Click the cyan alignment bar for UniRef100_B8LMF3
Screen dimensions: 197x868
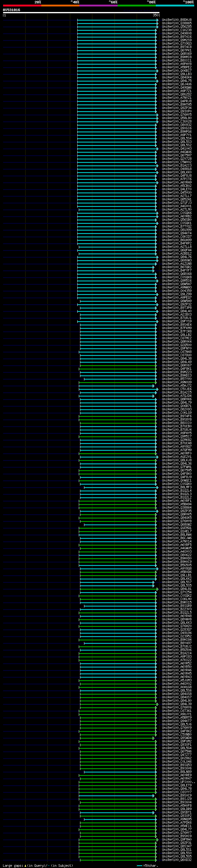[121, 487]
